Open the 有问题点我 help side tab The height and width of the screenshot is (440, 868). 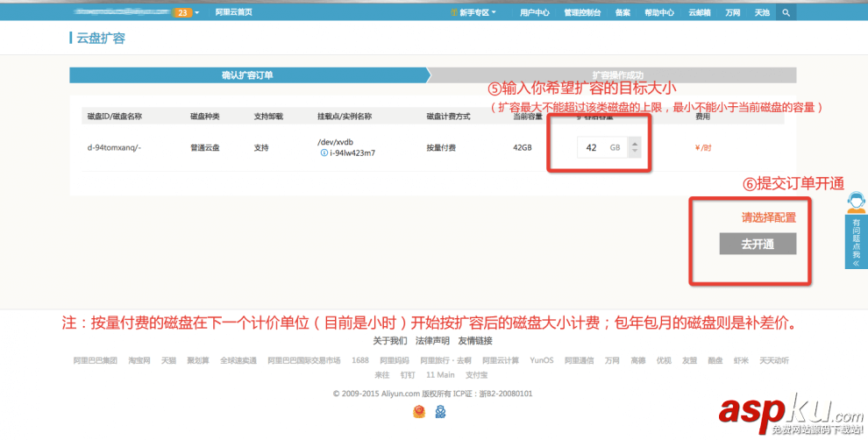(x=857, y=241)
